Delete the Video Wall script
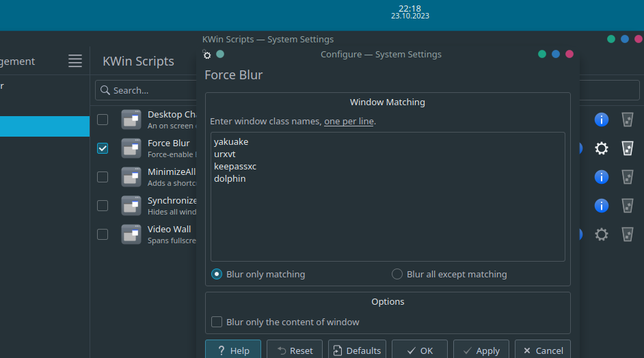The image size is (644, 358). click(627, 234)
